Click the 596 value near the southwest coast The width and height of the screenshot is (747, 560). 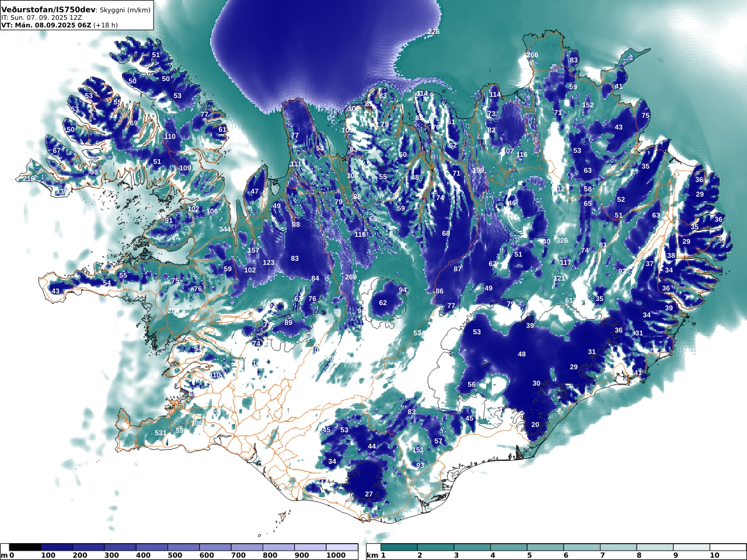181,430
